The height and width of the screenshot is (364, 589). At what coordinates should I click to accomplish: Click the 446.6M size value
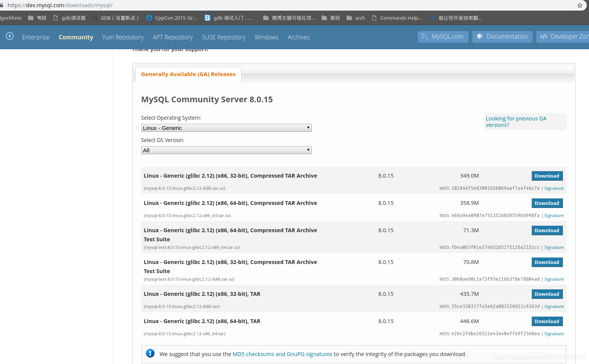tap(469, 321)
